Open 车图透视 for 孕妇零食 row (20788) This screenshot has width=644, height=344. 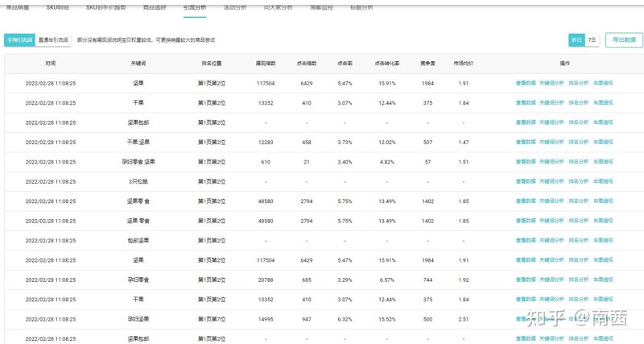[603, 280]
